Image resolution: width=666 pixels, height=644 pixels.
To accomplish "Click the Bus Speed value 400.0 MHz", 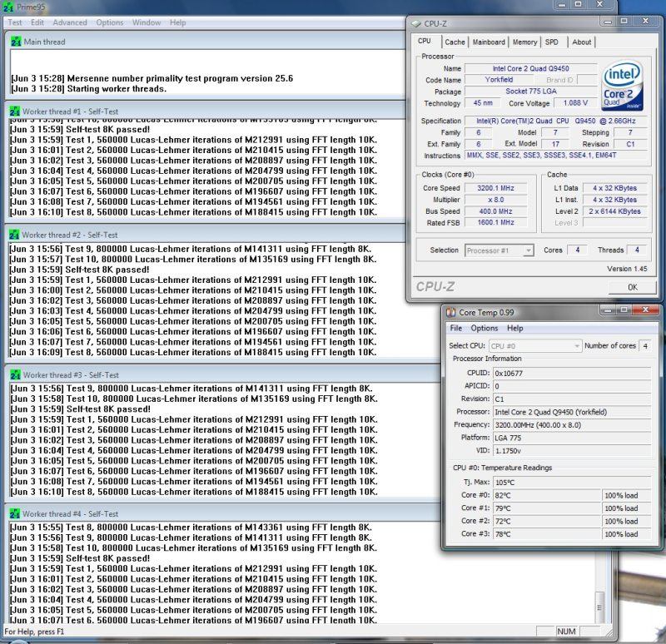I will (495, 211).
